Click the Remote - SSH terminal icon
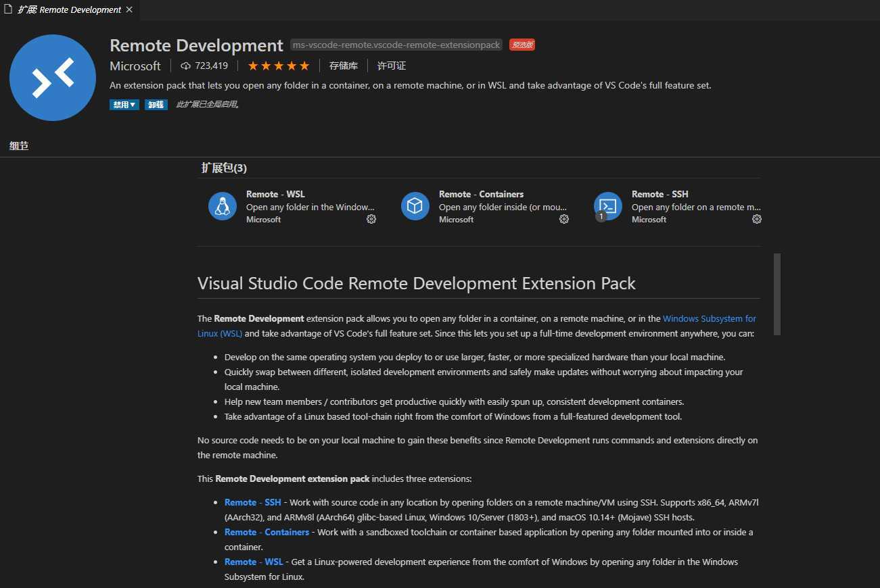 click(x=608, y=206)
